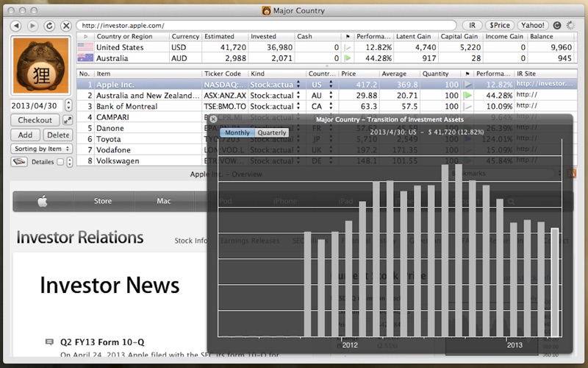The width and height of the screenshot is (588, 368).
Task: Click the $Price button
Action: 500,25
